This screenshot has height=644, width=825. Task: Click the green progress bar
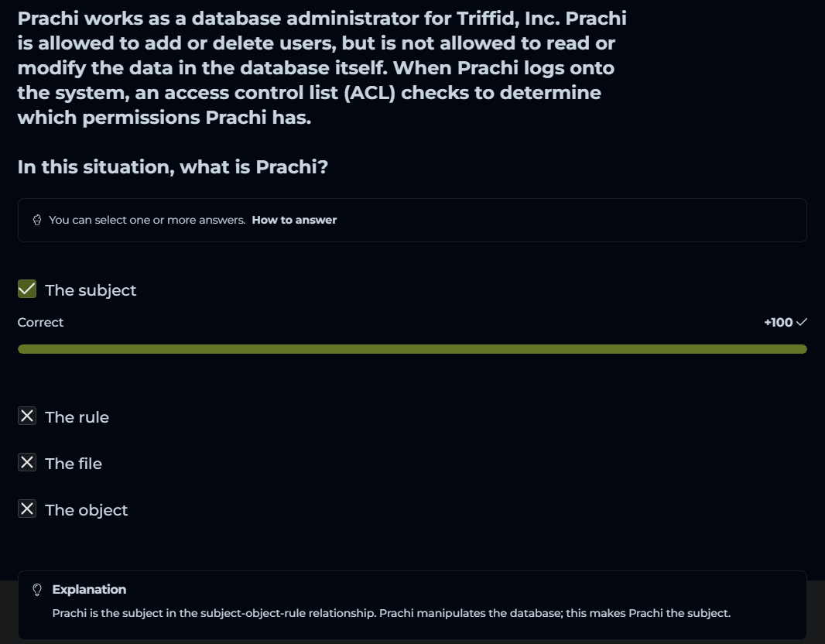412,349
